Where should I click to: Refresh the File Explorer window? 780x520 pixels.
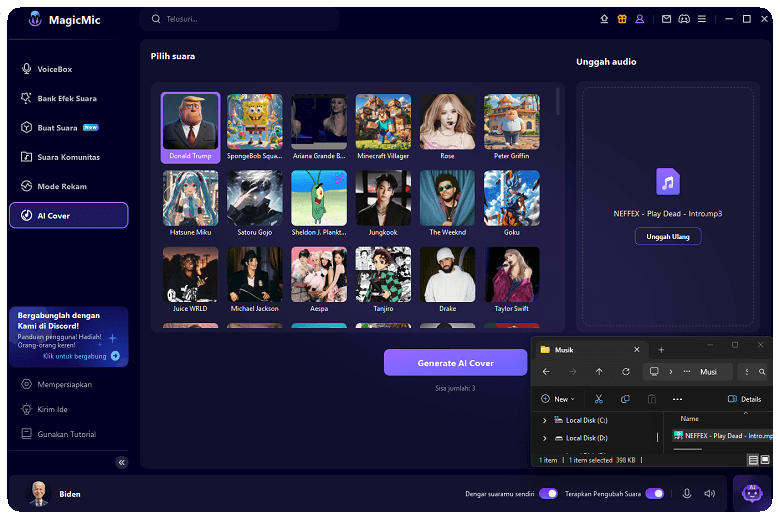click(x=626, y=372)
